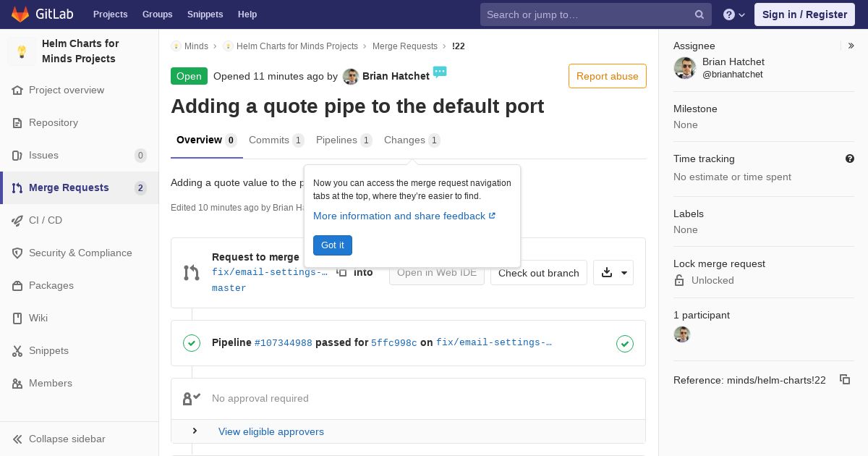
Task: Click the Members people icon
Action: 17,384
